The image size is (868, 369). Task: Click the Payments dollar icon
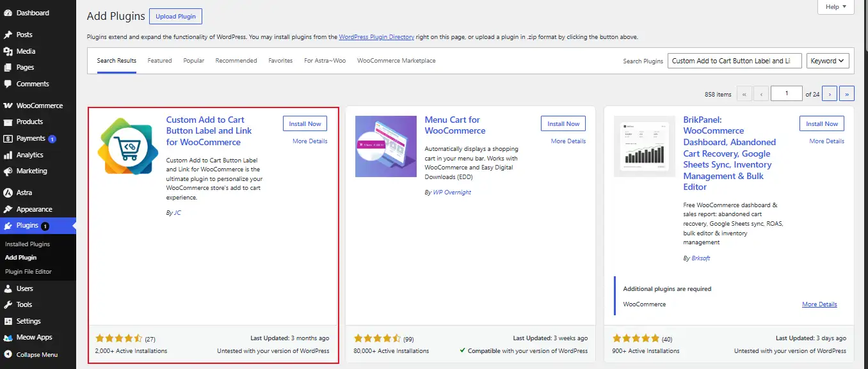click(x=8, y=138)
